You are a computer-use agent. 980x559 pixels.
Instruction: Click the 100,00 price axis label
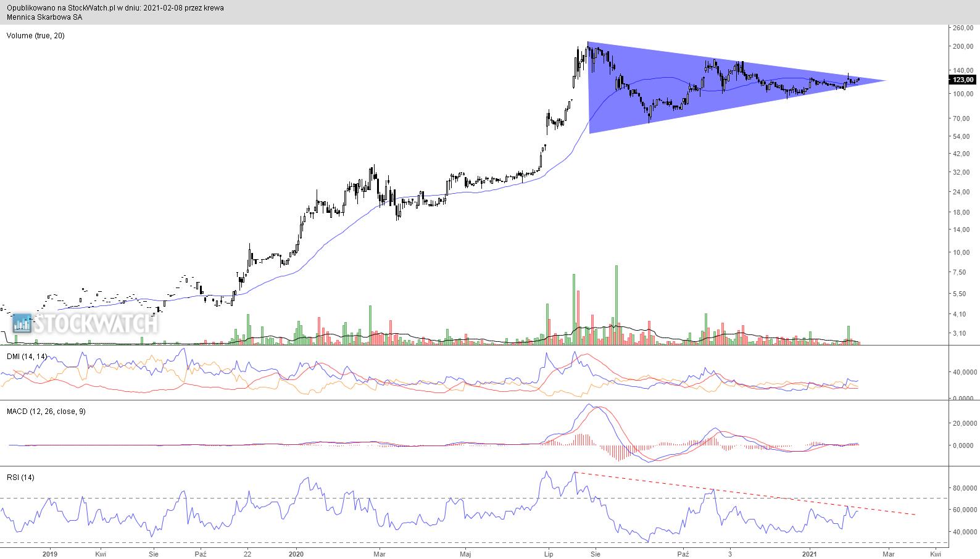point(963,94)
